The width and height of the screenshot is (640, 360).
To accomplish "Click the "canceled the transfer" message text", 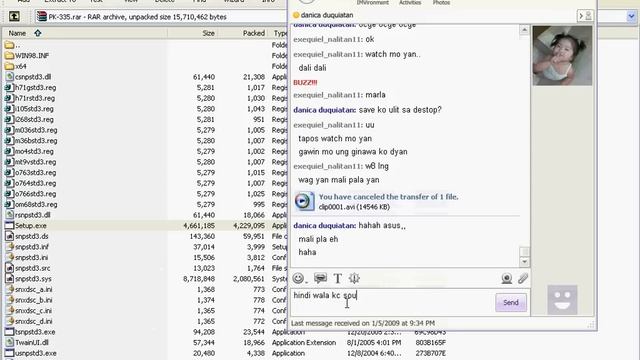I will [x=389, y=197].
